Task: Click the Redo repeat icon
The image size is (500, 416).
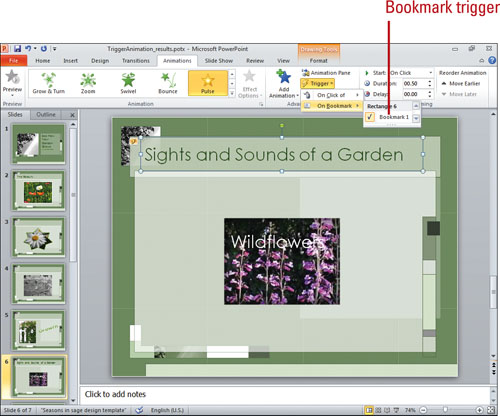Action: click(44, 49)
